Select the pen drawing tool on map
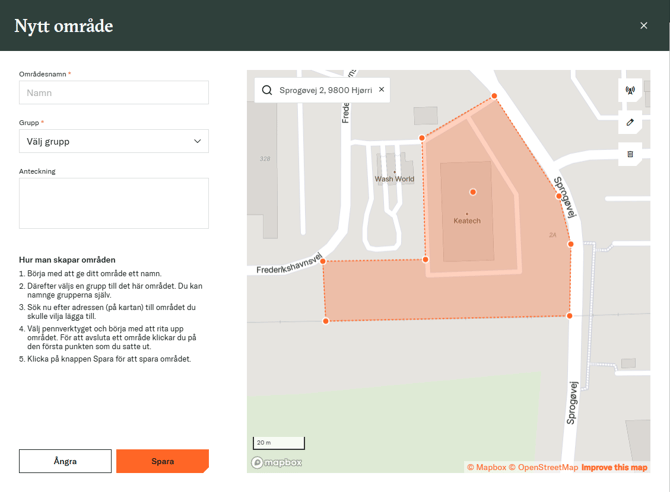Screen dimensions: 670x492 (x=630, y=123)
